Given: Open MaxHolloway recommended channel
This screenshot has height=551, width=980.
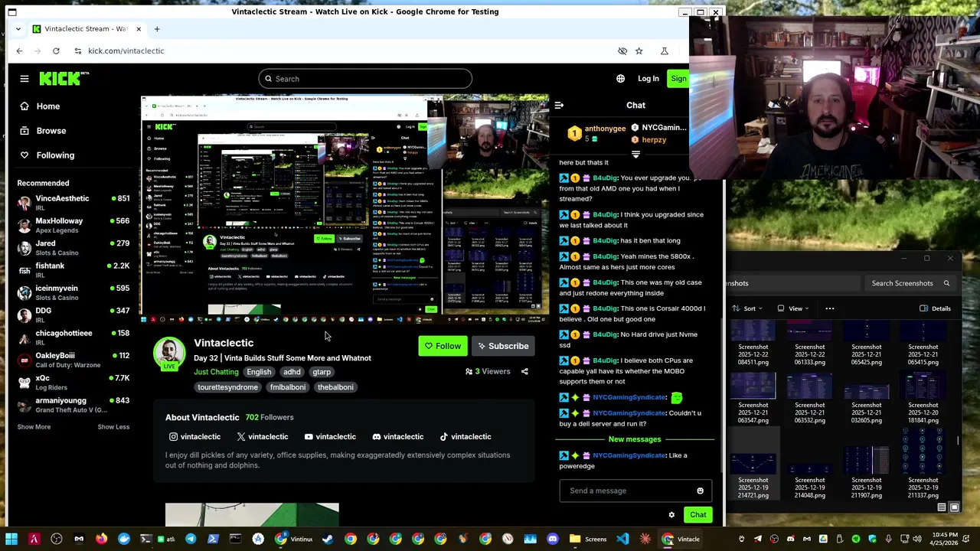Looking at the screenshot, I should (x=73, y=225).
